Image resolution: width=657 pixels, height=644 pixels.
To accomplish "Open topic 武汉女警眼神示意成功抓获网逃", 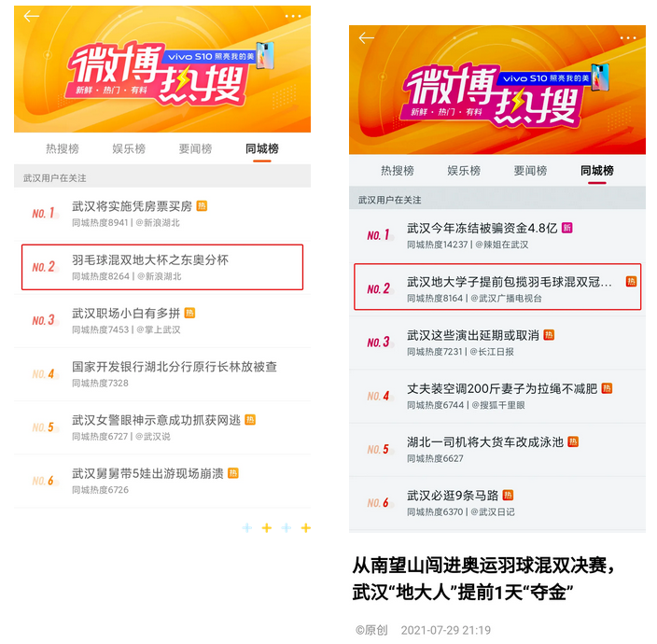I will point(162,427).
